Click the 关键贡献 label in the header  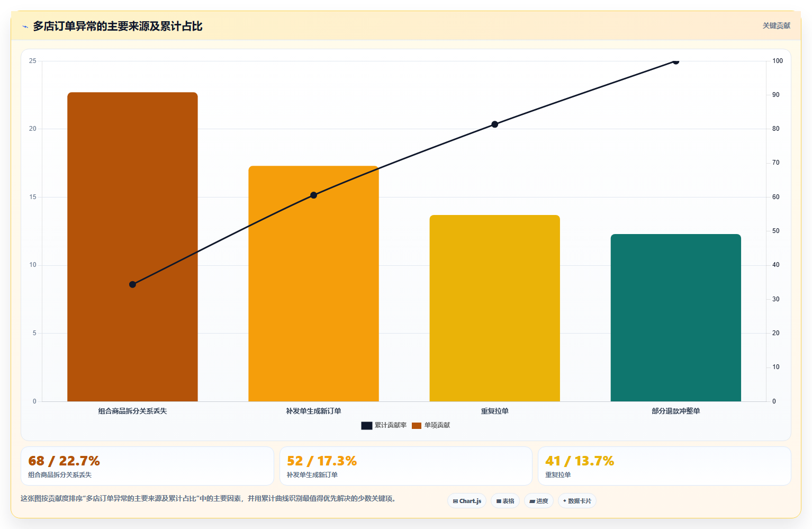point(776,26)
